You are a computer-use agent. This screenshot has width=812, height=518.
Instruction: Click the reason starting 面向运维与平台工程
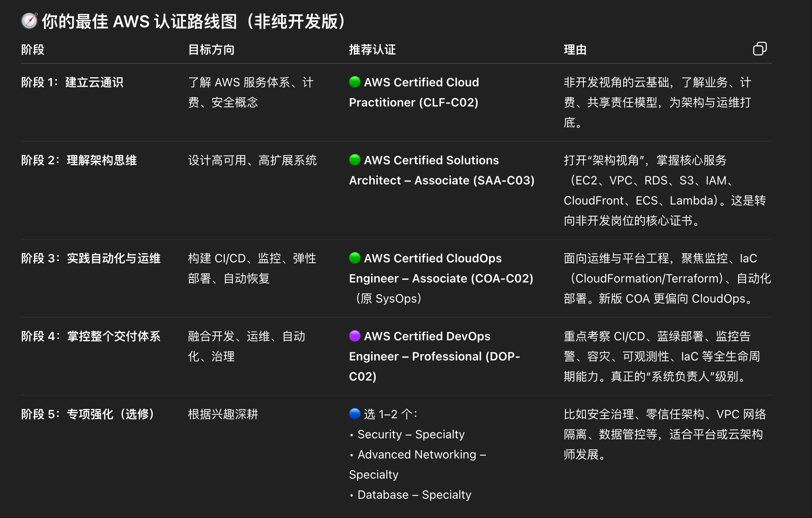coord(667,278)
